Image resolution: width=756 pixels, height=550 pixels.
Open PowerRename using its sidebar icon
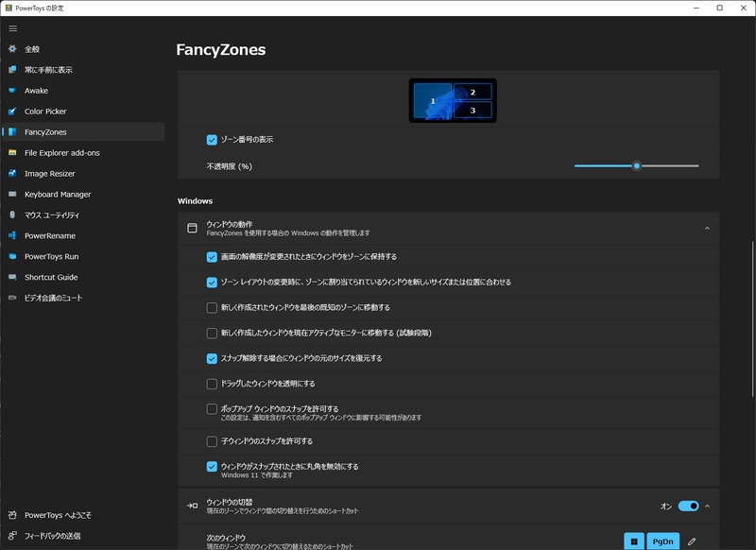click(13, 235)
